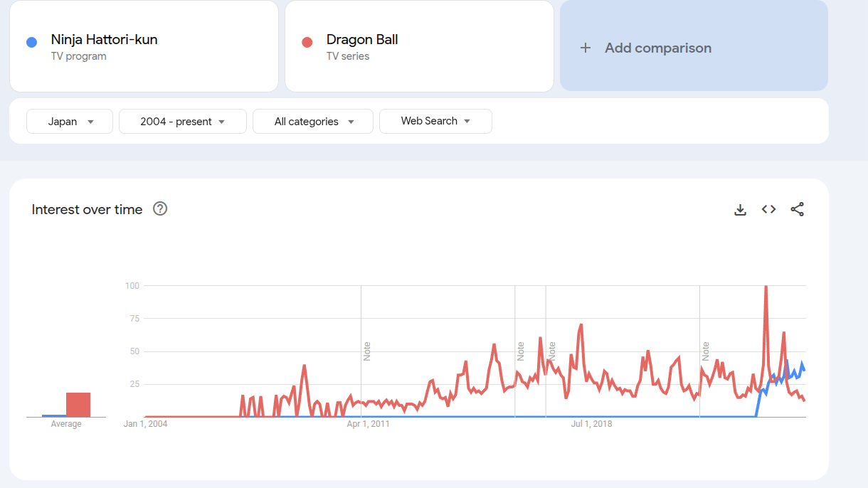The image size is (868, 488).
Task: Click the plus icon in Add comparison
Action: 586,48
